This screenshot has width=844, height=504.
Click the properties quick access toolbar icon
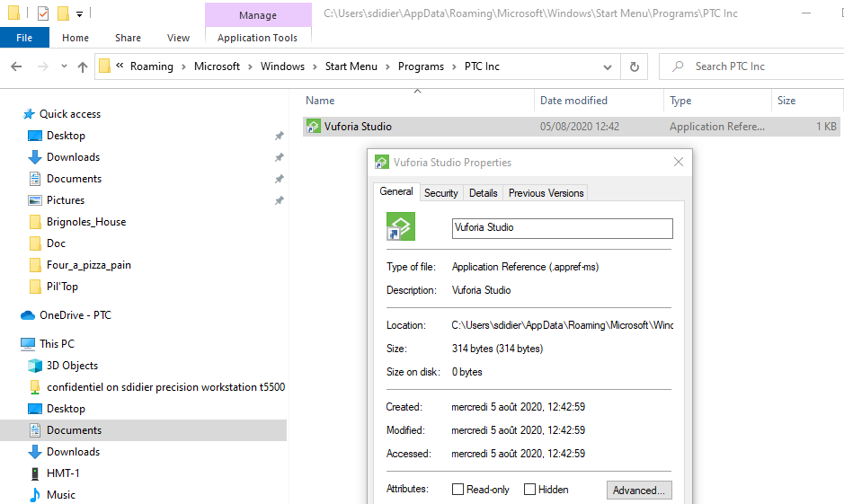click(43, 13)
